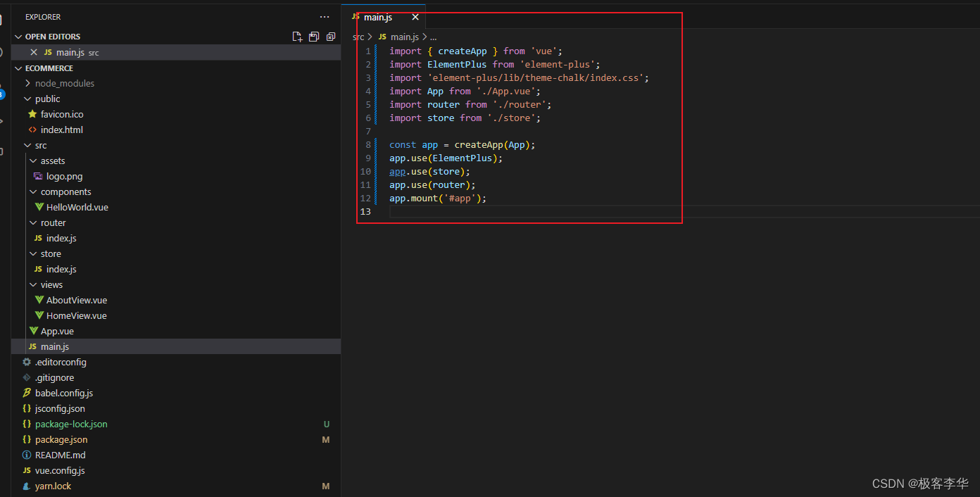Click the Save All icon in Open Editors
980x497 pixels.
(x=314, y=37)
